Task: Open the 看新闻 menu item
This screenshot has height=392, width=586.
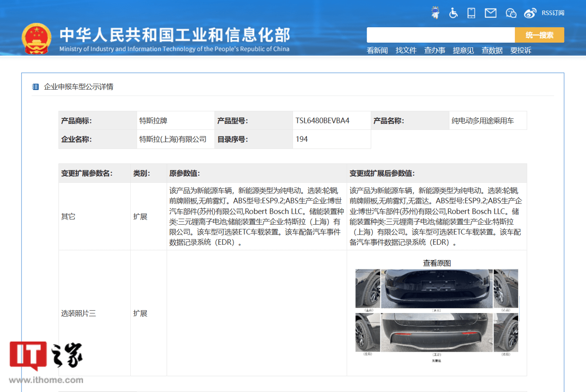Action: [x=377, y=50]
